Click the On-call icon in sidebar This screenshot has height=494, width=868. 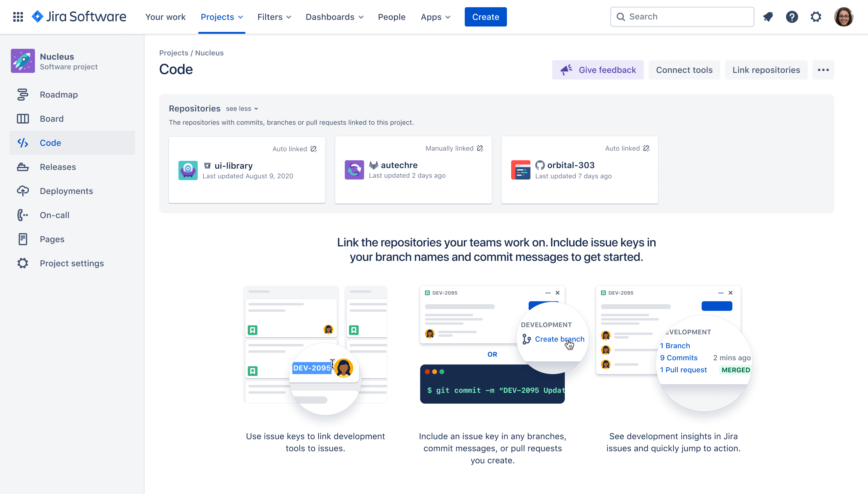tap(22, 214)
